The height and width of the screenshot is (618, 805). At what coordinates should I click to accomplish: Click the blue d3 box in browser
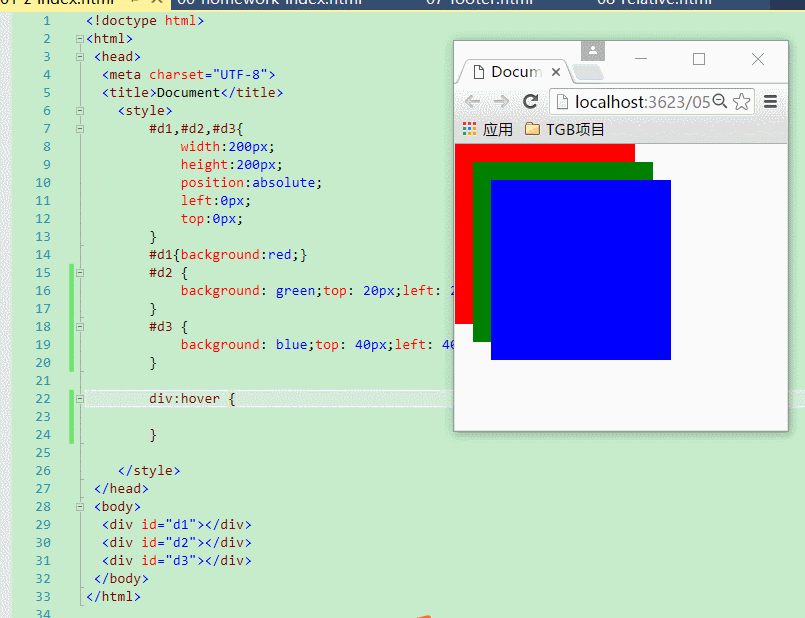(x=581, y=269)
